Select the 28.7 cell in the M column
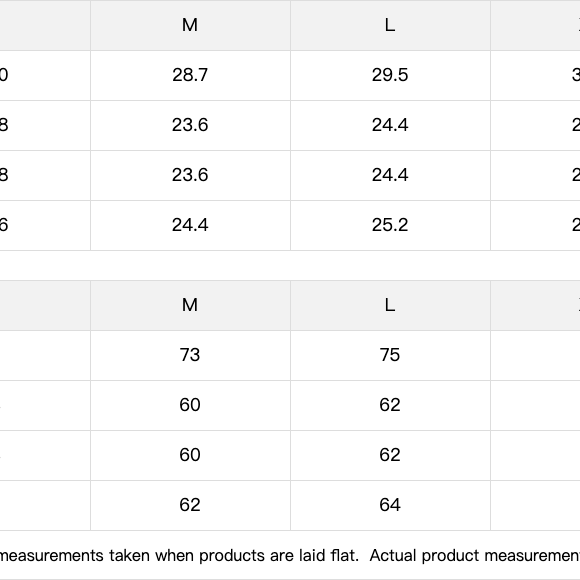 (x=190, y=75)
